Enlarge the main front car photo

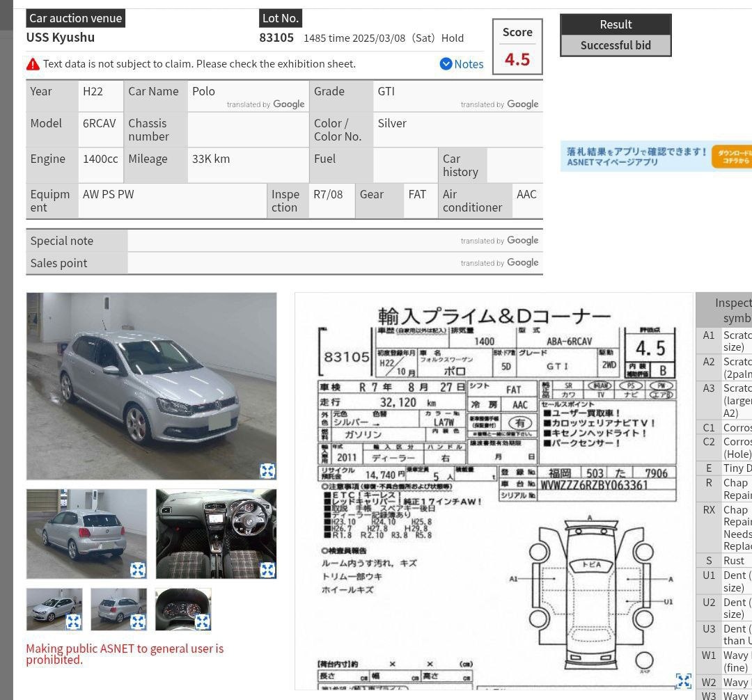pyautogui.click(x=267, y=471)
